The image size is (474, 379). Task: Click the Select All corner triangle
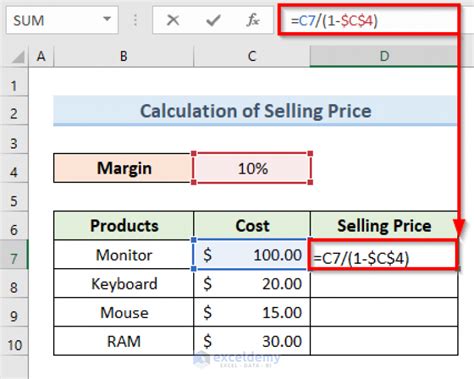point(18,57)
